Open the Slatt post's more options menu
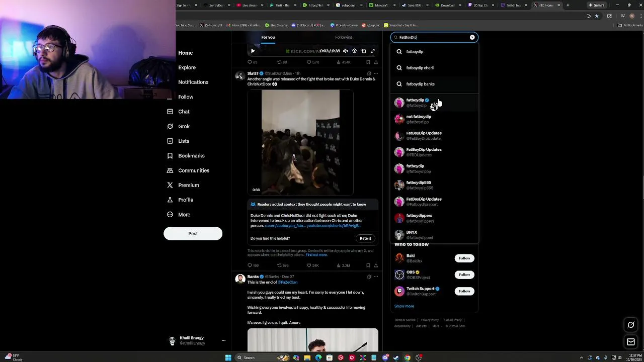Image resolution: width=644 pixels, height=362 pixels. point(376,73)
